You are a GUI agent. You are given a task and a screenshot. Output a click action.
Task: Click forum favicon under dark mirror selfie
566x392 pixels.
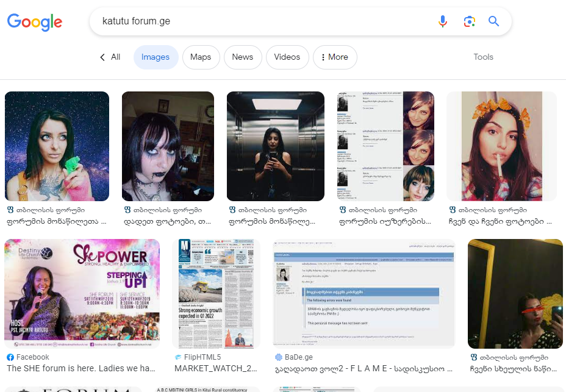474,357
